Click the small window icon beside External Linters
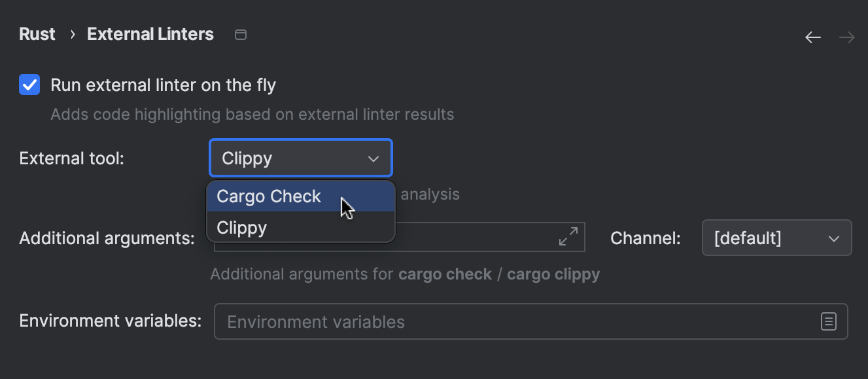Image resolution: width=868 pixels, height=379 pixels. tap(241, 35)
